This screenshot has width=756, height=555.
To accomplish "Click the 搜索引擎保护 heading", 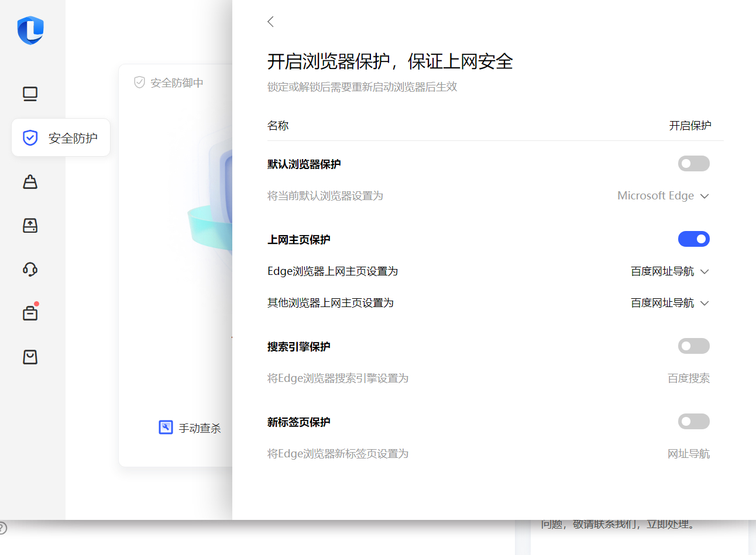I will (x=299, y=347).
